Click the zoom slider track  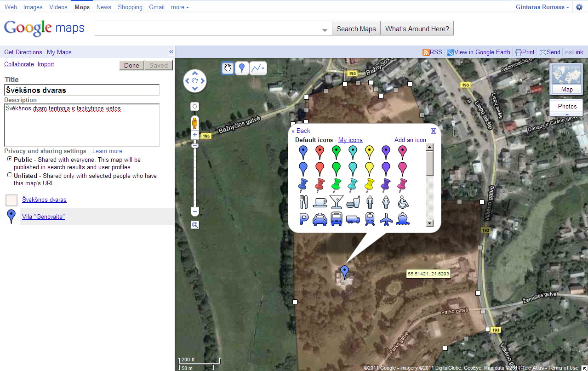pyautogui.click(x=195, y=179)
